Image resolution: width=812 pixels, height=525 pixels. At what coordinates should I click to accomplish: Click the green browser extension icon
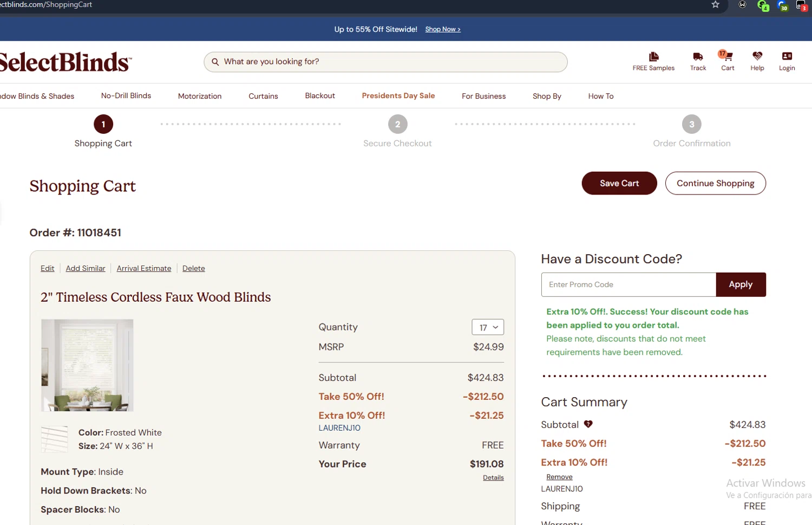[x=763, y=5]
